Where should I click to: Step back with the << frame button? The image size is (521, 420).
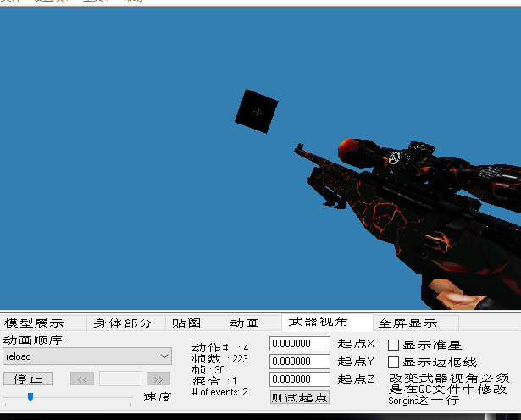pyautogui.click(x=82, y=379)
